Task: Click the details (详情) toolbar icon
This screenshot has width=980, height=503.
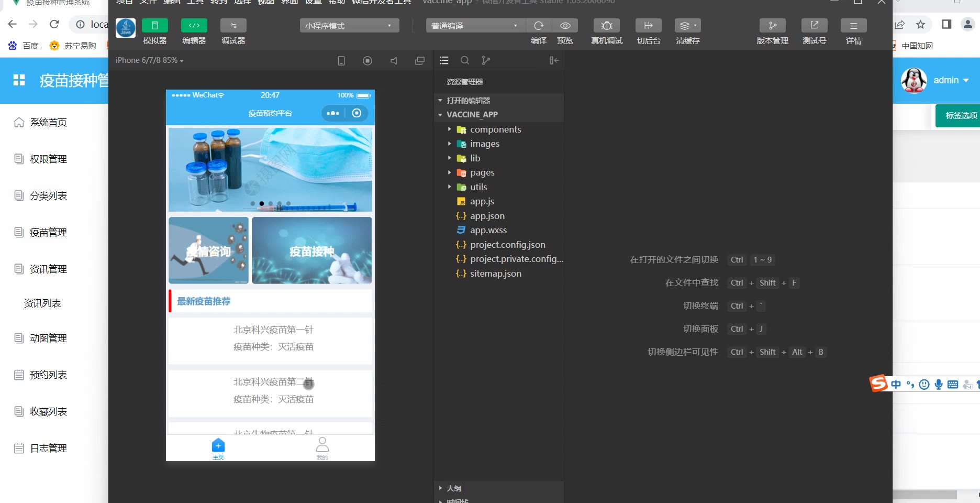Action: click(853, 26)
